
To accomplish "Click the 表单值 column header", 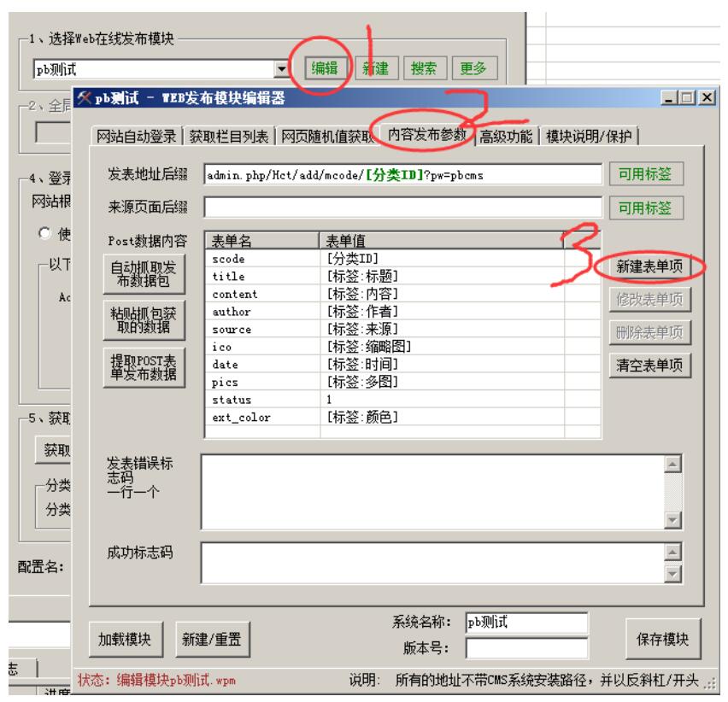I will pos(441,241).
